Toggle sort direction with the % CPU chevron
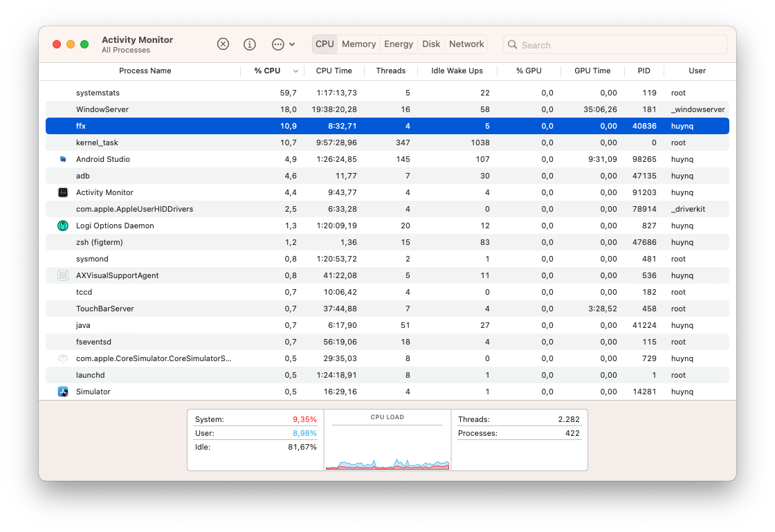Screen dimensions: 775x532 pyautogui.click(x=295, y=71)
